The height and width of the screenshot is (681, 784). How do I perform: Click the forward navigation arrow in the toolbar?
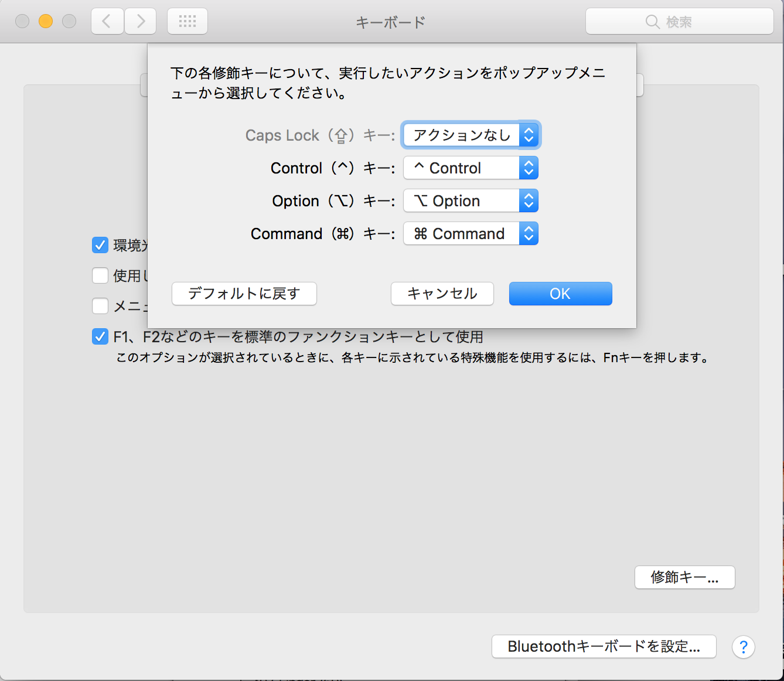139,21
